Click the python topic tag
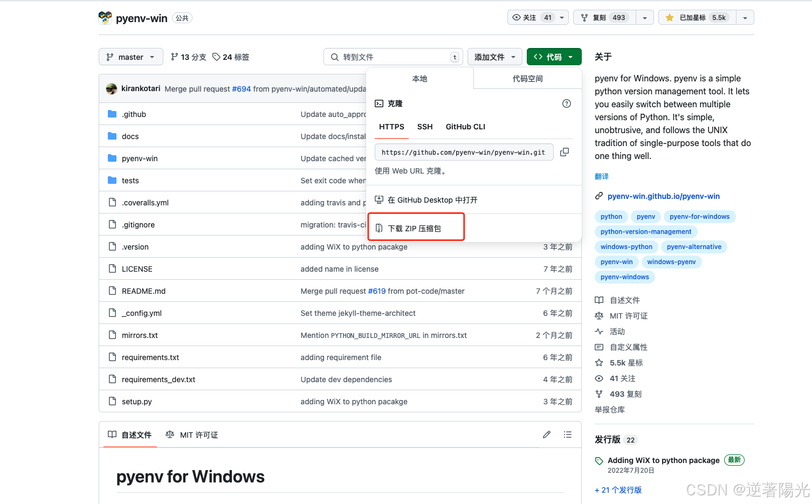 point(611,217)
